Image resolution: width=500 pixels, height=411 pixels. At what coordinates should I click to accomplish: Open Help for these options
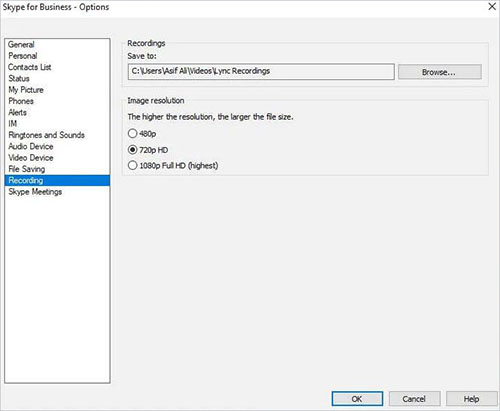coord(472,399)
